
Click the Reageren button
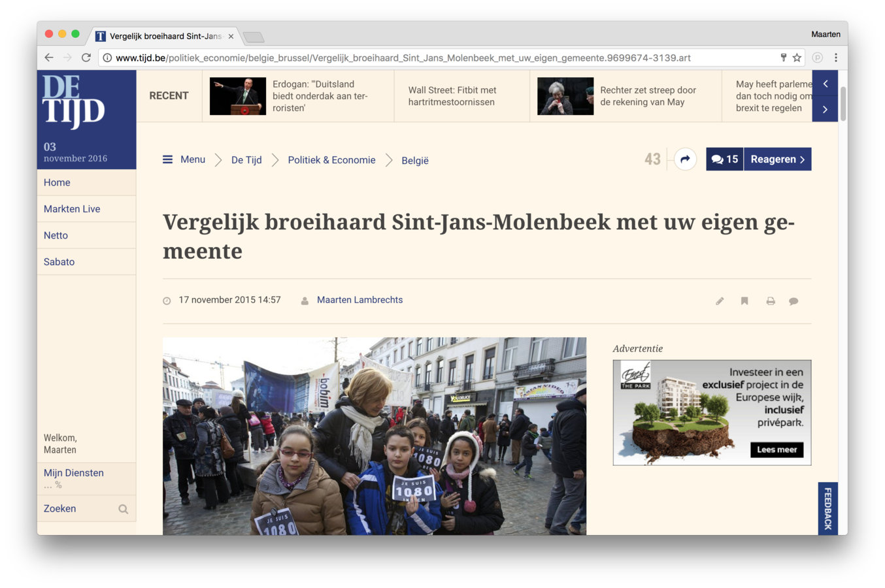coord(777,159)
